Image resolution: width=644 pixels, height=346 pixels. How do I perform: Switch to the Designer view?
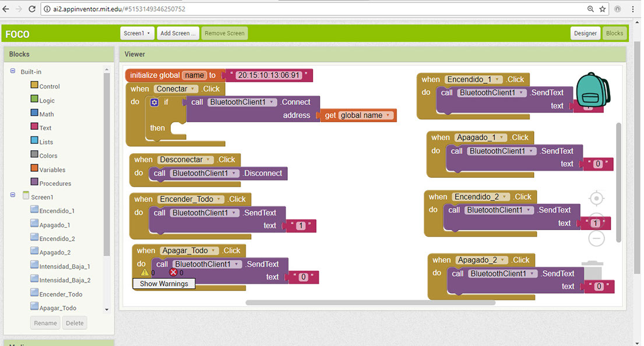[x=585, y=33]
